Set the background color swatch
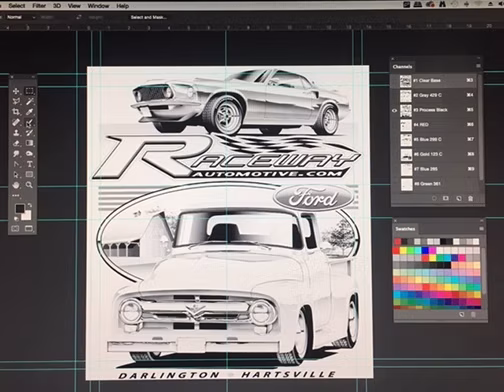This screenshot has height=392, width=504. coord(26,215)
